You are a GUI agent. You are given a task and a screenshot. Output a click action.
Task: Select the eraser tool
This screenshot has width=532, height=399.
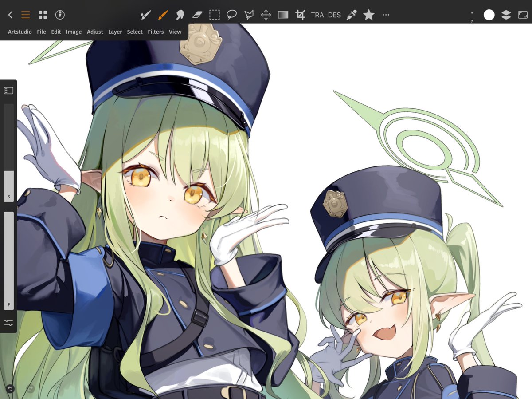[x=197, y=15]
